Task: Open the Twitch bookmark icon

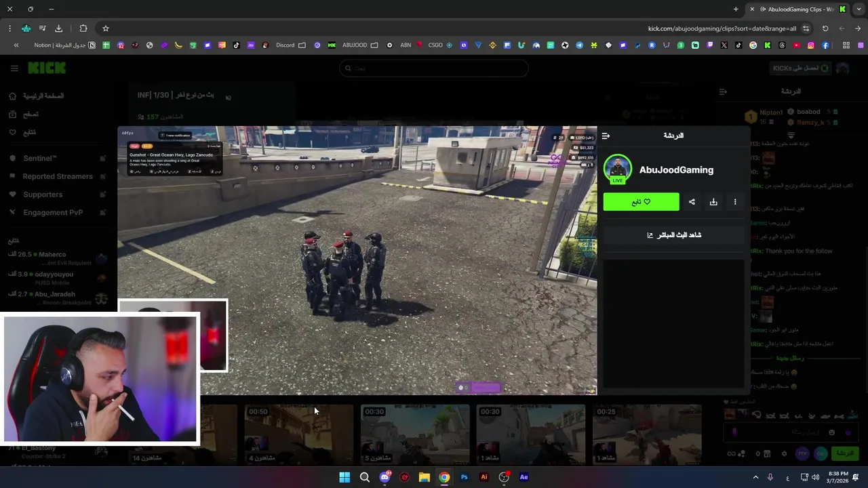Action: click(x=709, y=45)
